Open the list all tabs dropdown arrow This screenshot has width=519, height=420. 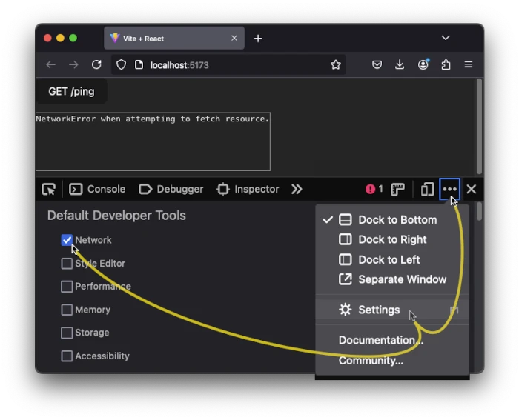pyautogui.click(x=446, y=38)
